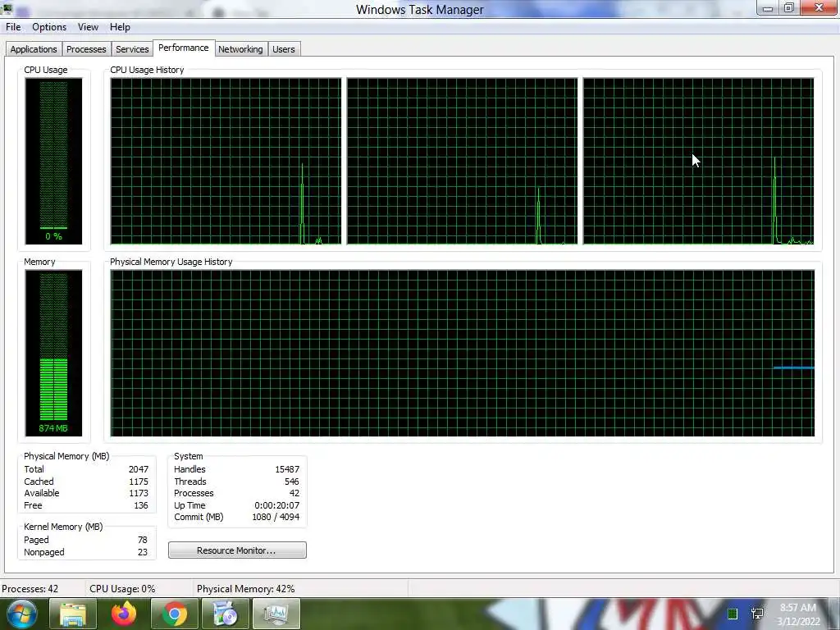840x630 pixels.
Task: Click the System Processes value 42
Action: click(294, 493)
